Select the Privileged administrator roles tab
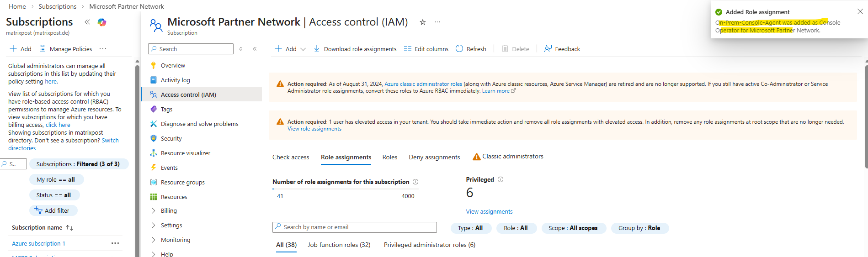This screenshot has height=257, width=868. pos(429,245)
